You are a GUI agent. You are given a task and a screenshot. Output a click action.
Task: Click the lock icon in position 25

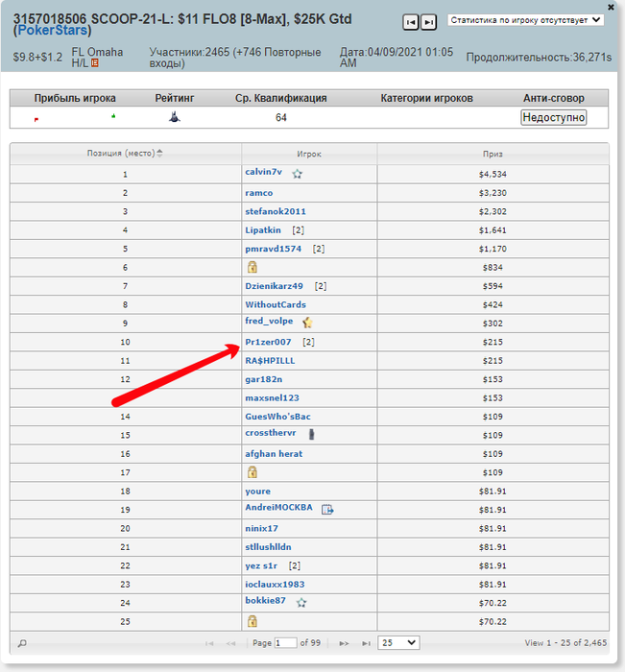[x=252, y=621]
